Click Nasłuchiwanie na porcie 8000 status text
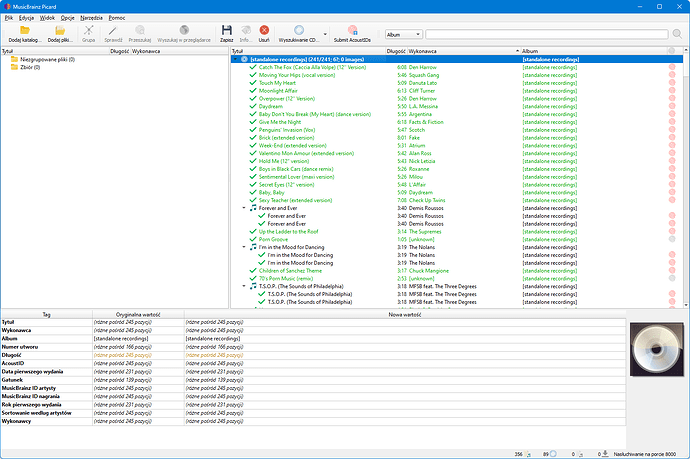 pyautogui.click(x=645, y=454)
